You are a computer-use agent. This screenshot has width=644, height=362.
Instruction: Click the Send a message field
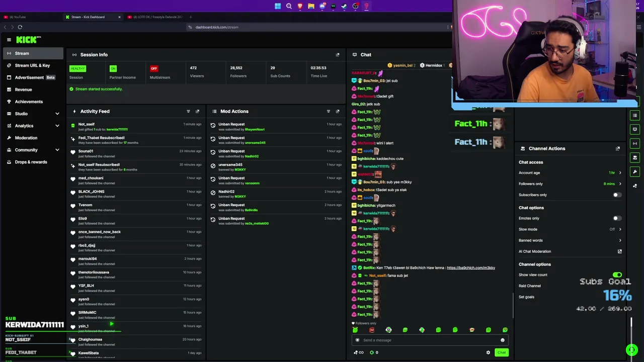(x=429, y=340)
